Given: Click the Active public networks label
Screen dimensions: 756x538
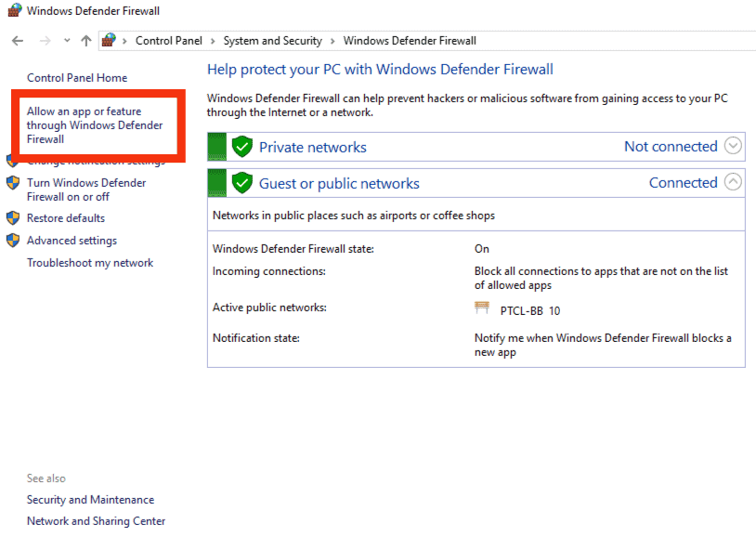Looking at the screenshot, I should (x=269, y=308).
